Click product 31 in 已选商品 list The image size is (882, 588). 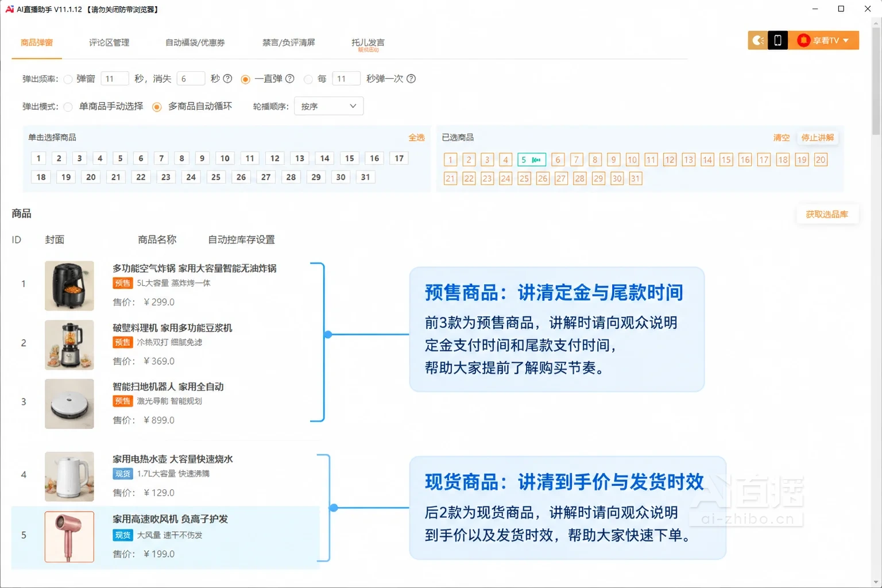pyautogui.click(x=635, y=179)
